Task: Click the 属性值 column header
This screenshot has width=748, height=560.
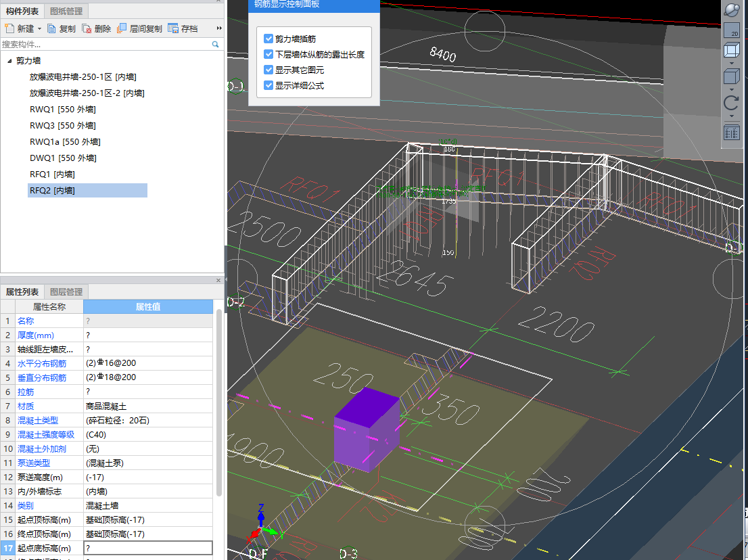Action: 148,306
